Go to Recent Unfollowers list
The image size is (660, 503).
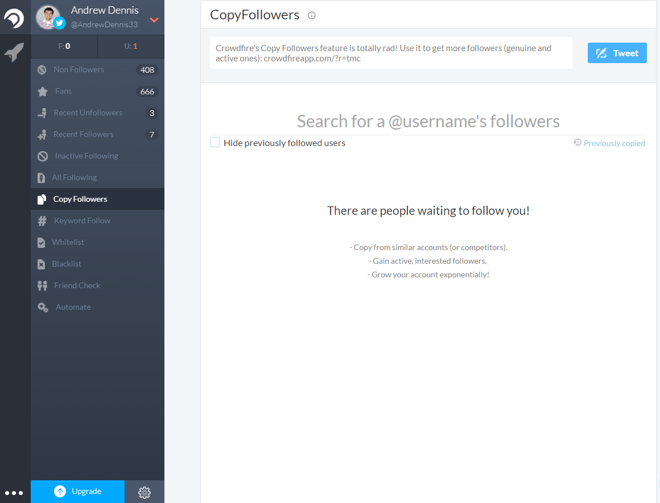98,113
